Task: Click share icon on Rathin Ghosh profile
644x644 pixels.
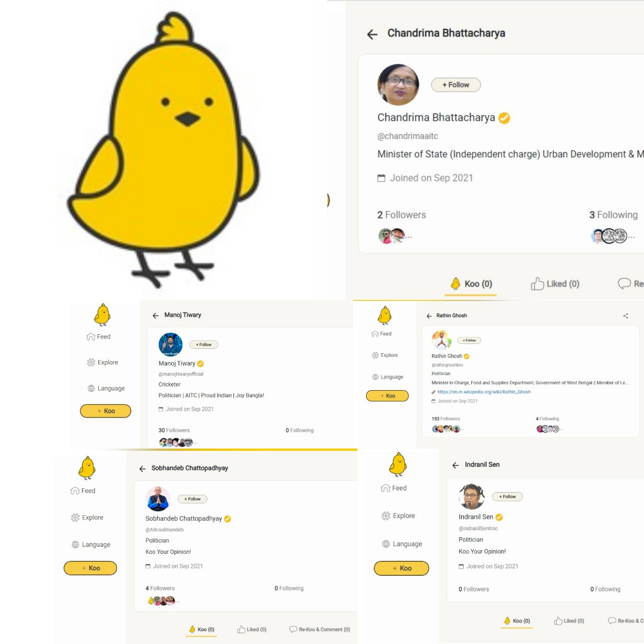Action: [x=625, y=316]
